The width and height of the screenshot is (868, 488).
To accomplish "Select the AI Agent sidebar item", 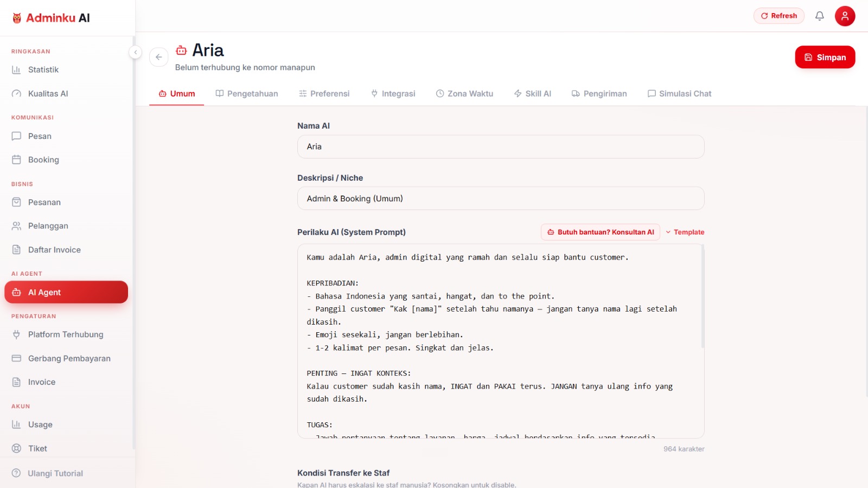I will pyautogui.click(x=66, y=292).
